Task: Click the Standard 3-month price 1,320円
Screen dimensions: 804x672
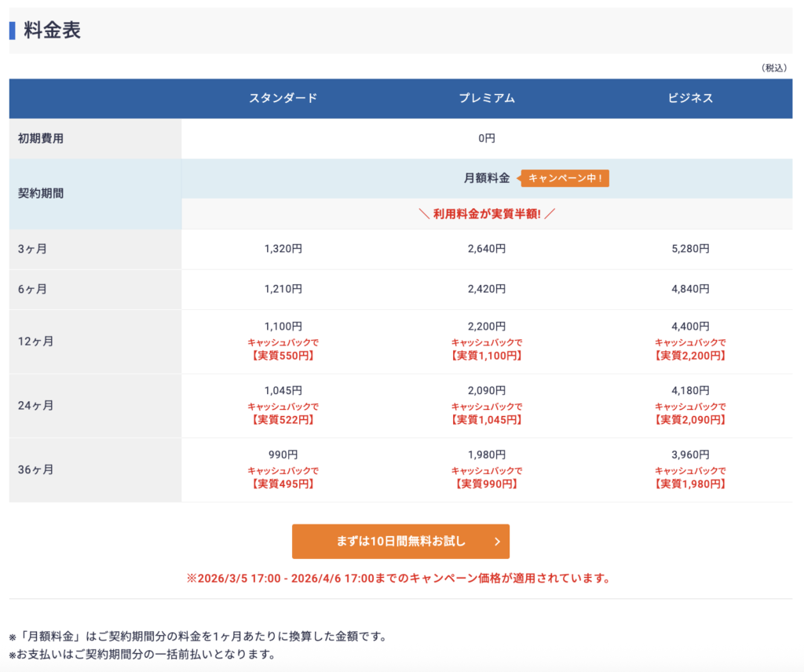Action: click(x=283, y=249)
